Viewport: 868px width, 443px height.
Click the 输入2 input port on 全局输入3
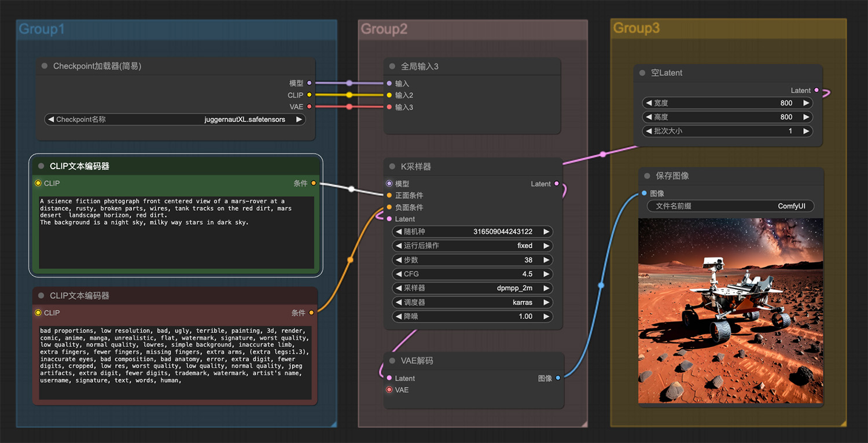pos(389,95)
